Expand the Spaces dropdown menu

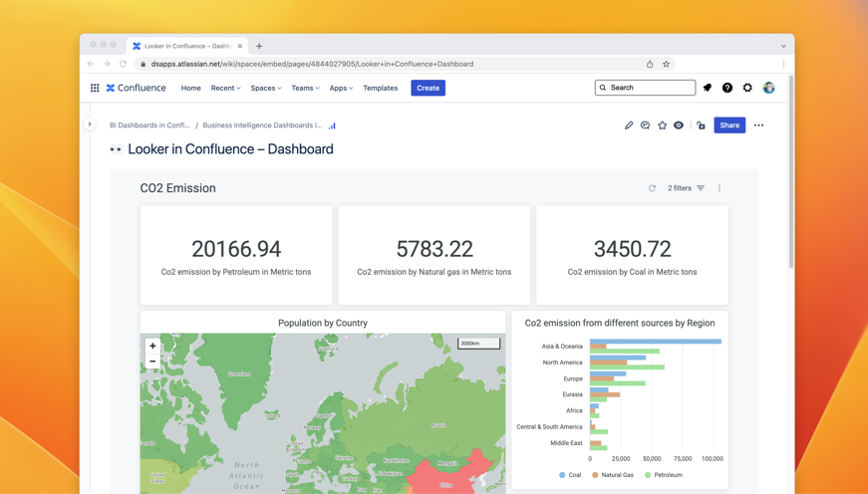pyautogui.click(x=265, y=88)
